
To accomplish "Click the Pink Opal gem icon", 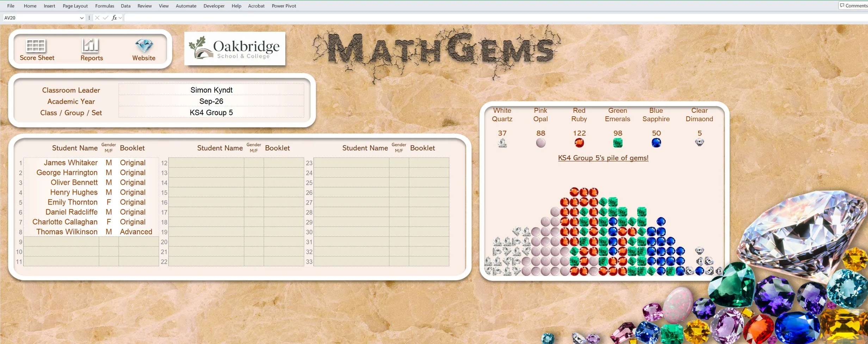I will click(x=541, y=143).
